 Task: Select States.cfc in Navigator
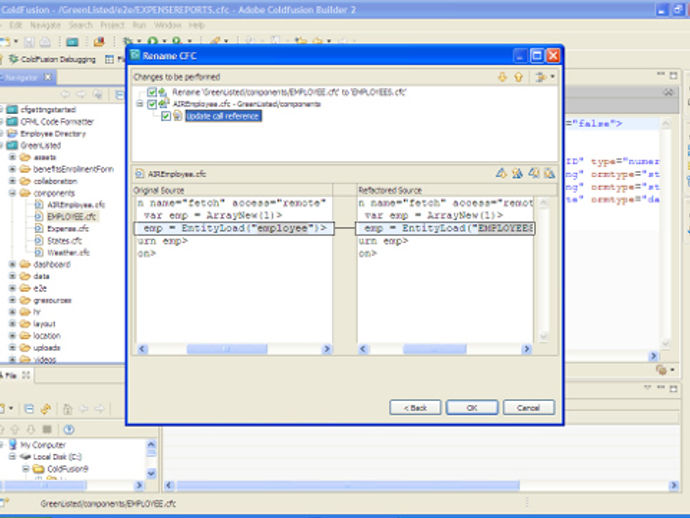64,240
